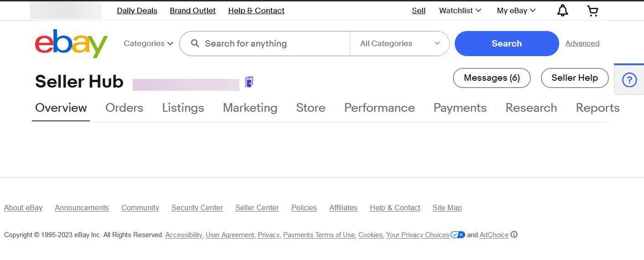Open the notifications bell icon

tap(563, 10)
